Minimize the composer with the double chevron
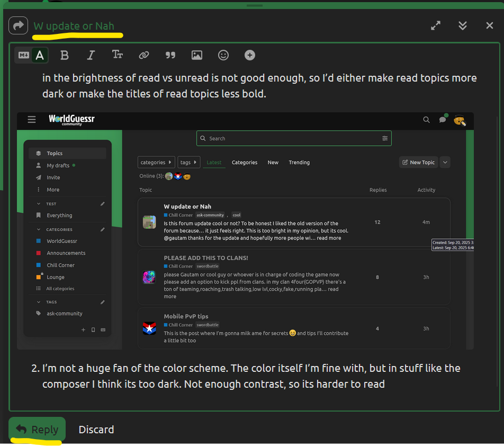This screenshot has height=446, width=504. point(463,26)
